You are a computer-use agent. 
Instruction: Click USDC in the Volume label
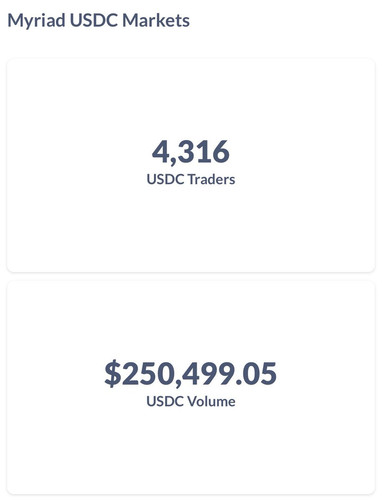pos(166,401)
